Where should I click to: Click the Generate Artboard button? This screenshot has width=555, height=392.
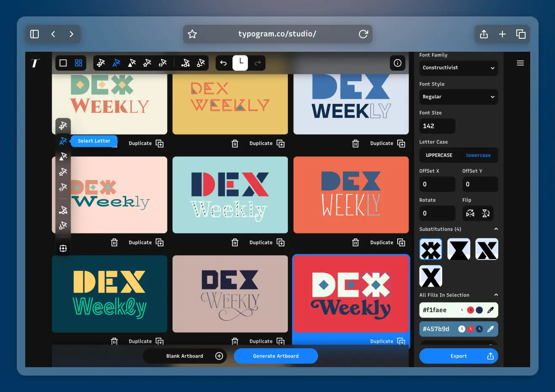coord(276,356)
